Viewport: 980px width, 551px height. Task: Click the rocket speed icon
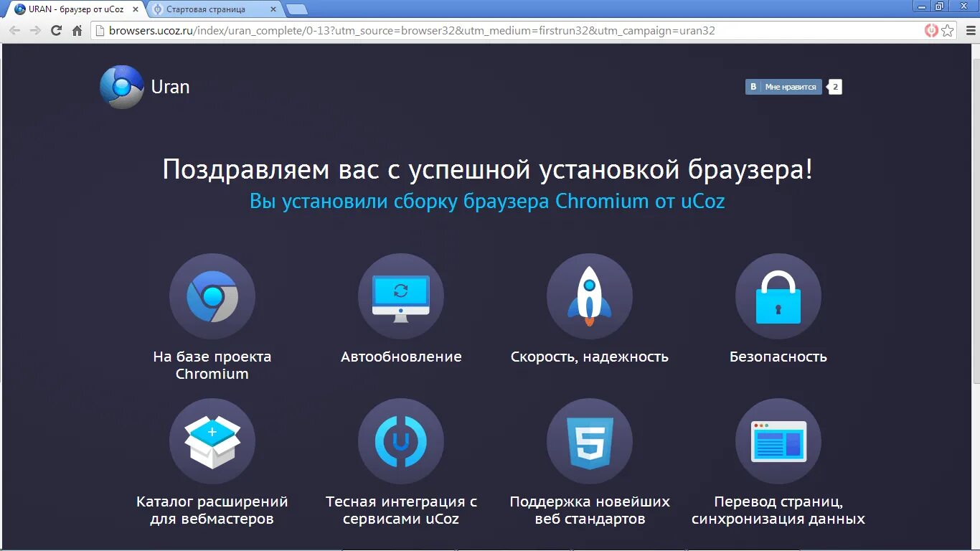pos(590,296)
